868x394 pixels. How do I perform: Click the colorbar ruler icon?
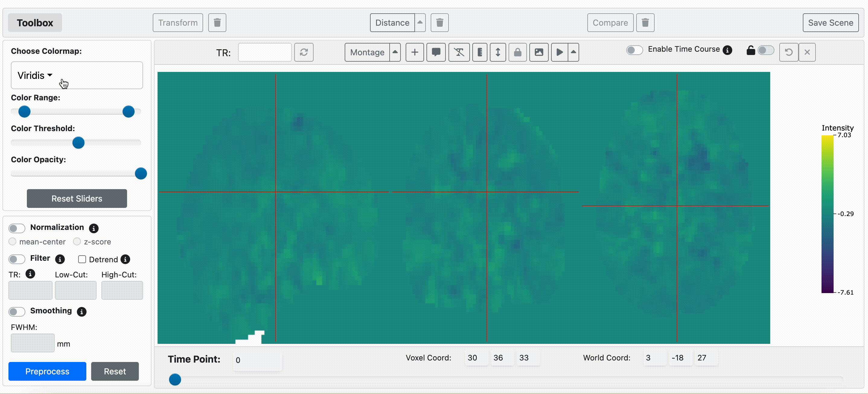coord(480,52)
